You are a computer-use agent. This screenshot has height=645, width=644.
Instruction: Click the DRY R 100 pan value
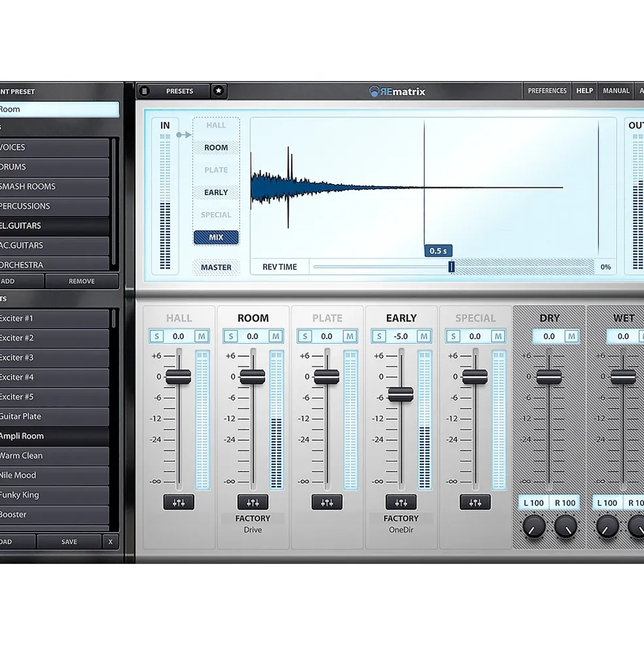coord(565,503)
